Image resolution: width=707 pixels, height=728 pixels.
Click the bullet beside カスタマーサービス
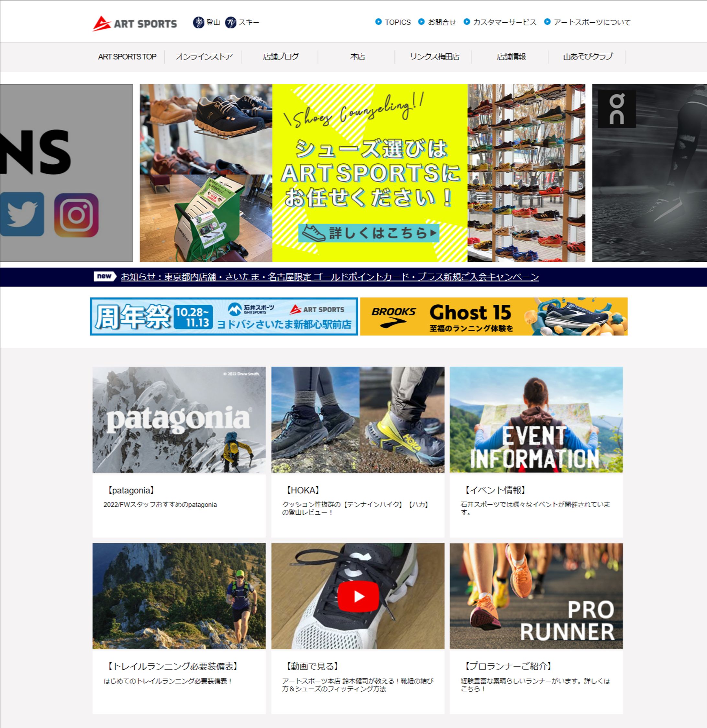(x=466, y=22)
